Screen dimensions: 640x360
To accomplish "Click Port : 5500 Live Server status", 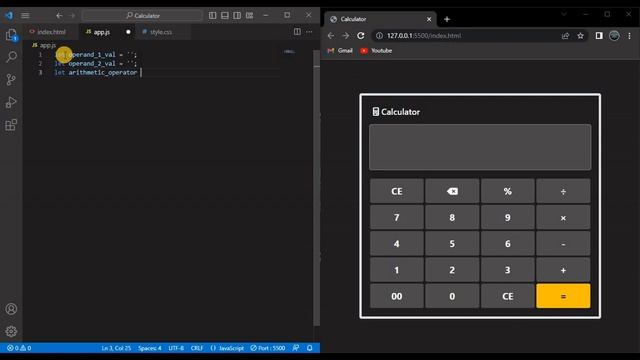I will pyautogui.click(x=268, y=348).
